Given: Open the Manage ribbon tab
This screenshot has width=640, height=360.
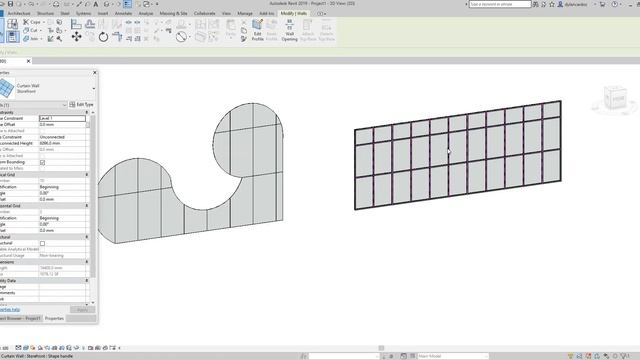Looking at the screenshot, I should tap(245, 13).
